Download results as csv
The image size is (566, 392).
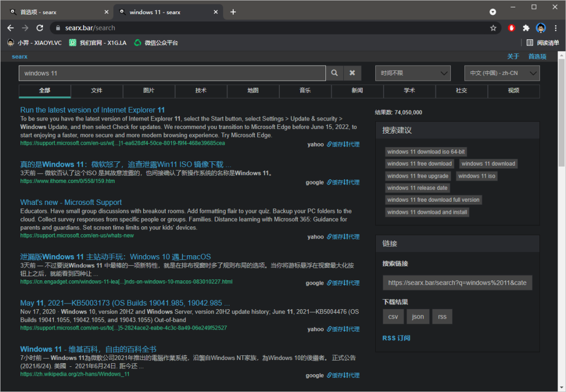tap(393, 317)
